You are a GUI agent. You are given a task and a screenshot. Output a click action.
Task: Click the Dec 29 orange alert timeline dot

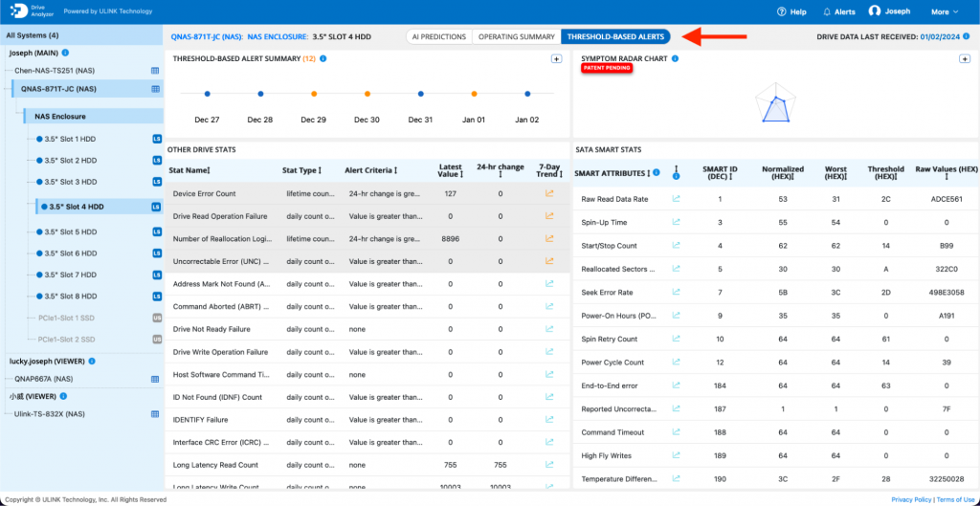coord(314,94)
